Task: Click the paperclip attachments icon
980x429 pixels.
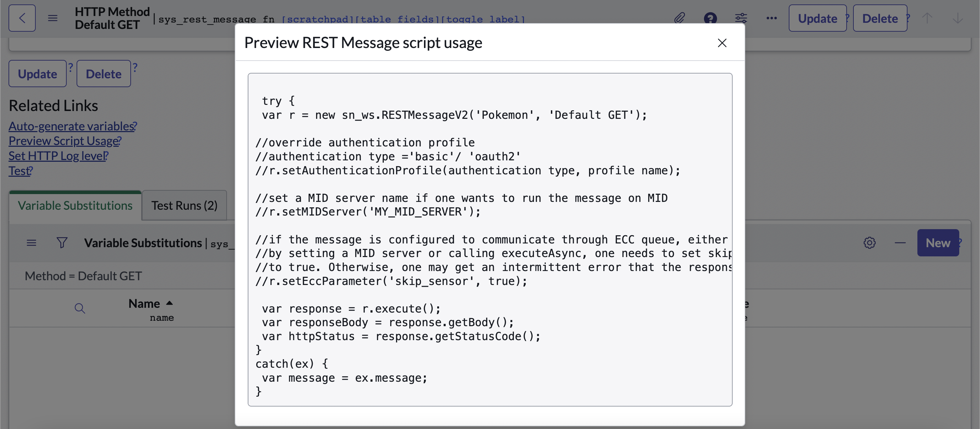Action: click(680, 18)
